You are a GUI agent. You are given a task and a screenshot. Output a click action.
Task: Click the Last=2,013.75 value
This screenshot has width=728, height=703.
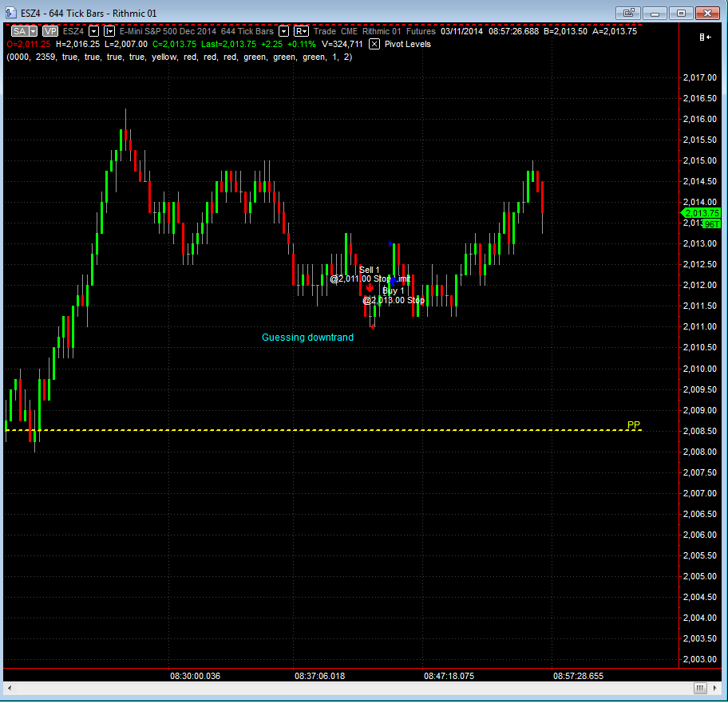(x=228, y=44)
